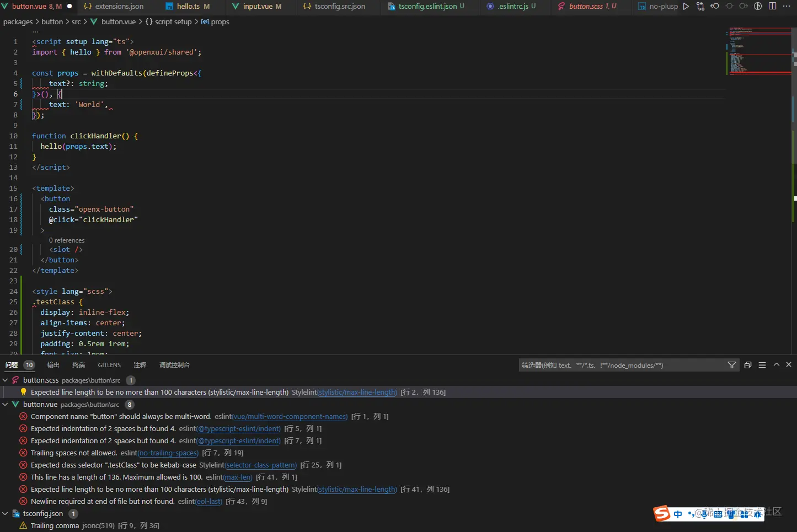Select the 'Newline required at end of file' problem
This screenshot has width=797, height=532.
398,501
